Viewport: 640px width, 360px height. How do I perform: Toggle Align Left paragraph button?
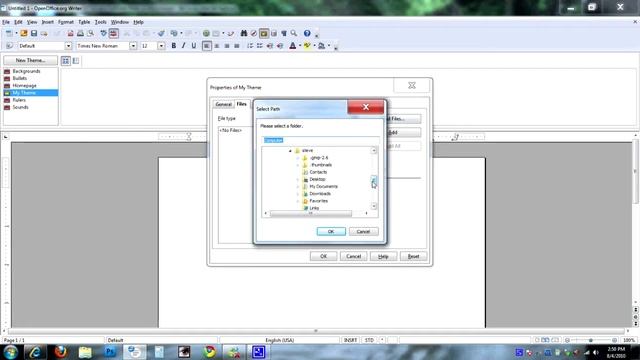(207, 46)
